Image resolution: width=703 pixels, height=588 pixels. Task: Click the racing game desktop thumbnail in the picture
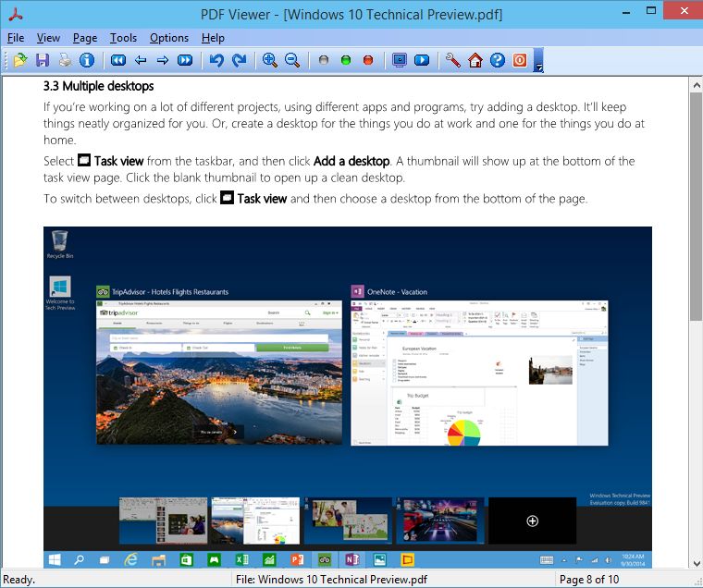point(440,521)
